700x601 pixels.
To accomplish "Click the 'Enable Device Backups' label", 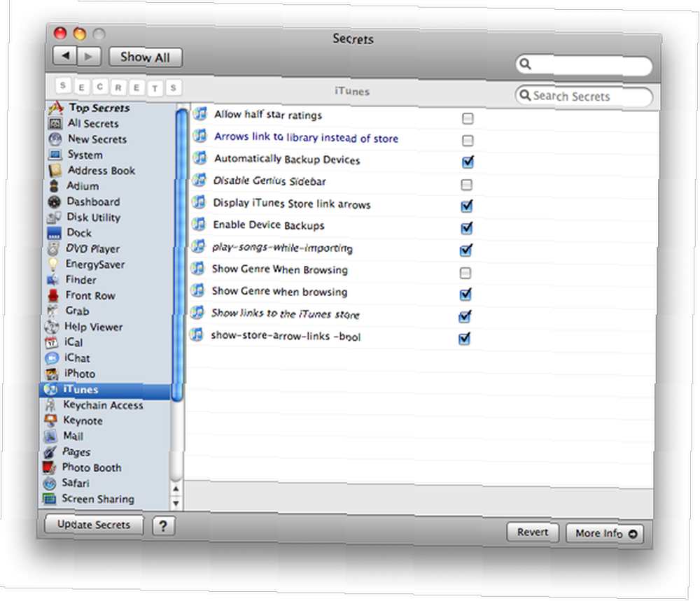I will (x=269, y=225).
